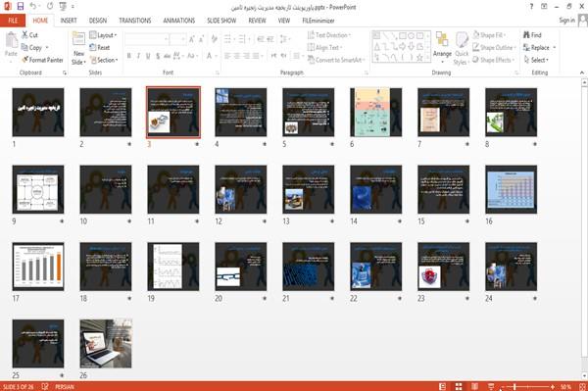Expand the Section dropdown
588x391 pixels.
click(104, 60)
